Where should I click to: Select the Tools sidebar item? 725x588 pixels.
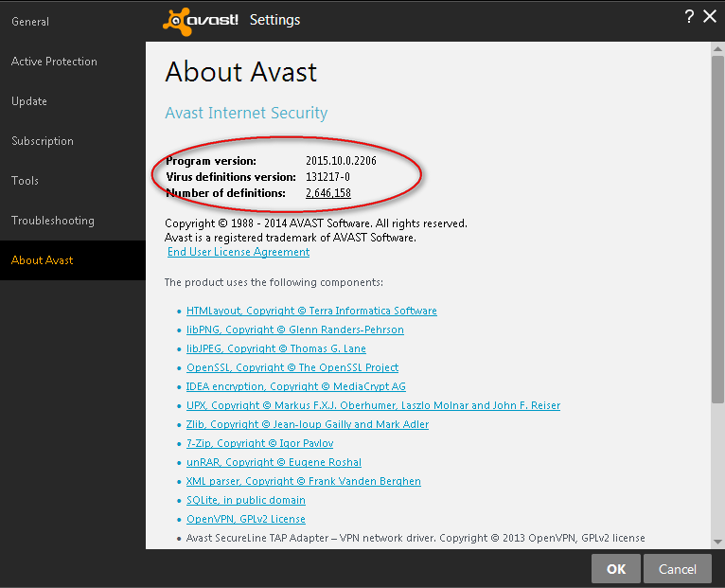pyautogui.click(x=25, y=181)
